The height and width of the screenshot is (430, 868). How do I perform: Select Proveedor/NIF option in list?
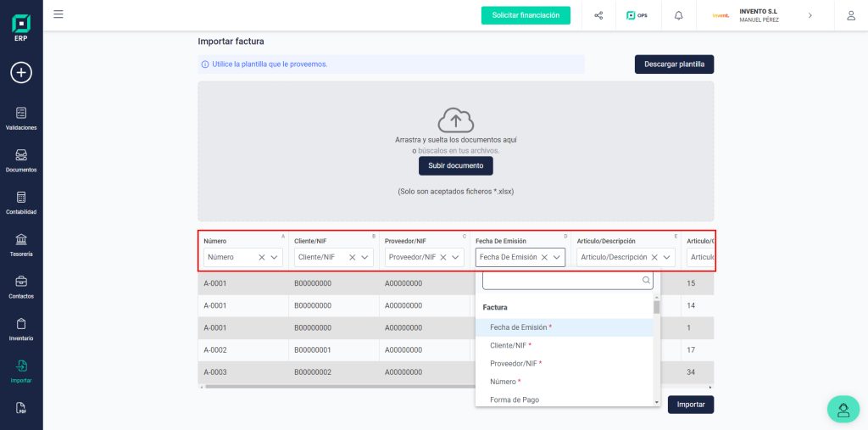[x=564, y=364]
